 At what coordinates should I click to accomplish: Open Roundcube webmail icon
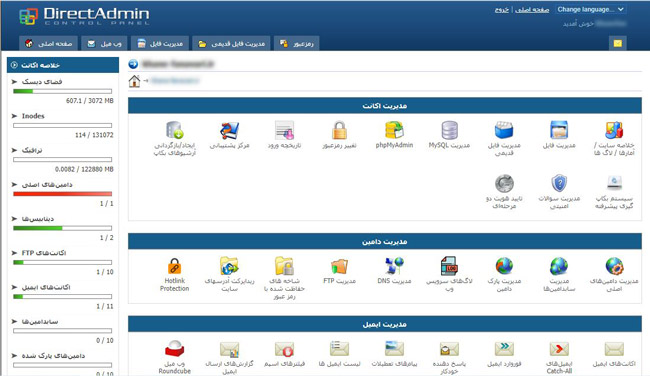point(175,349)
